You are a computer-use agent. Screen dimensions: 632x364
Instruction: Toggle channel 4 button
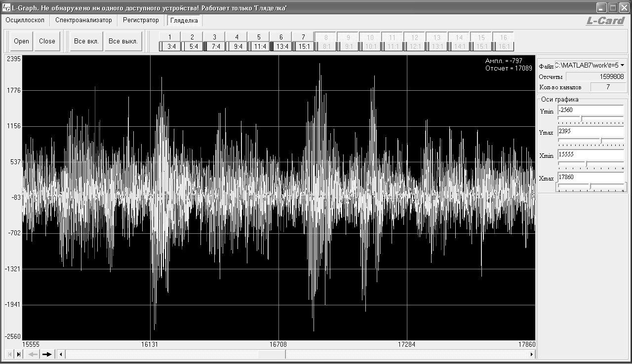pos(237,37)
